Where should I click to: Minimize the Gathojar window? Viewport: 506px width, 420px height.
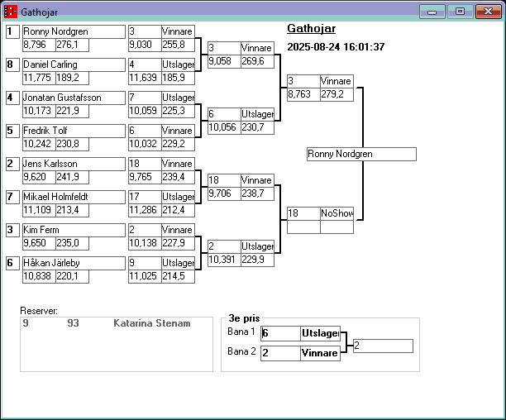click(432, 12)
